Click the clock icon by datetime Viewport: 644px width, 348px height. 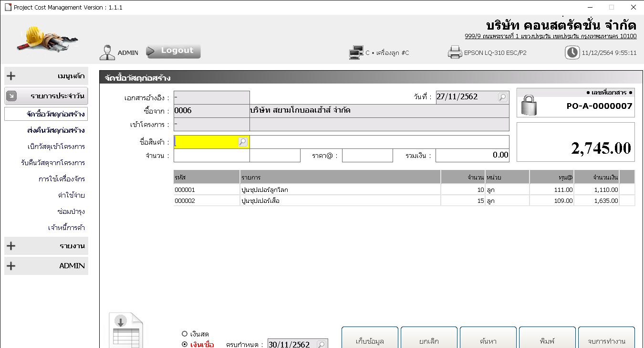[572, 53]
